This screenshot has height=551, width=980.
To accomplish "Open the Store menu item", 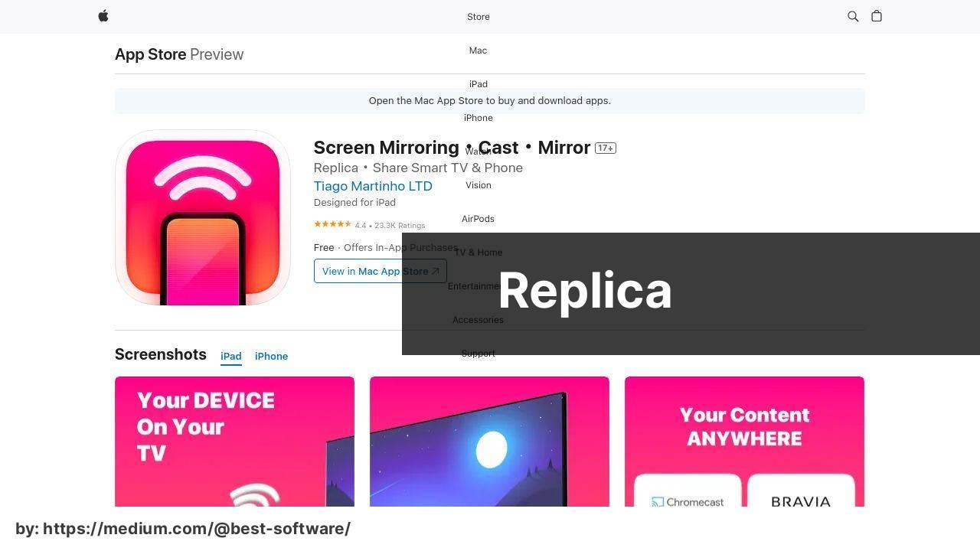I will [x=479, y=17].
